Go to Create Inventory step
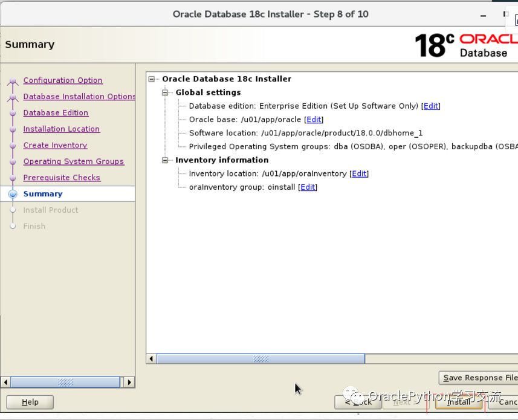Image resolution: width=518 pixels, height=420 pixels. tap(55, 145)
